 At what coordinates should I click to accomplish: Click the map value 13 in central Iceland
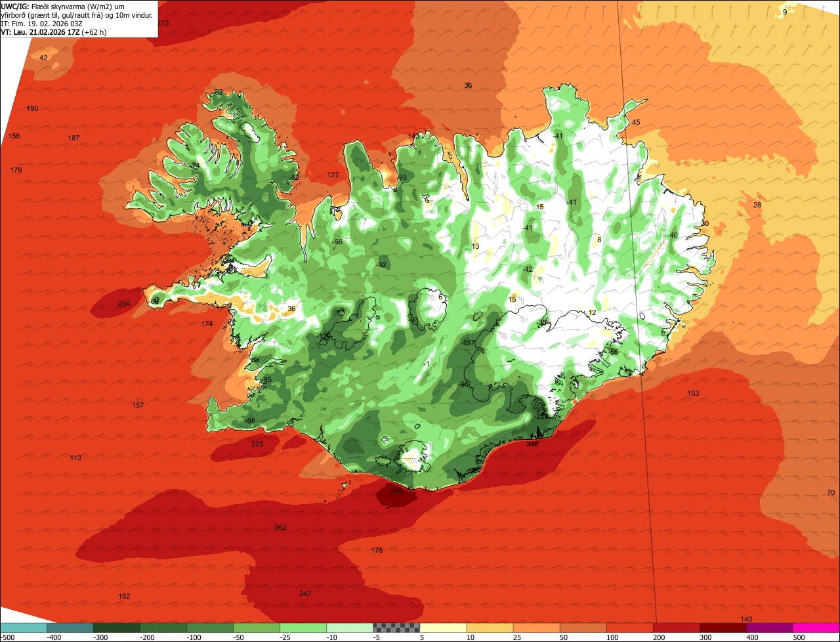(475, 246)
